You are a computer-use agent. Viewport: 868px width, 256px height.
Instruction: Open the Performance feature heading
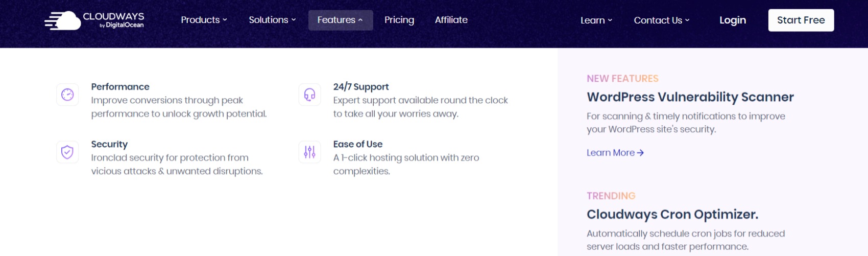pos(120,87)
